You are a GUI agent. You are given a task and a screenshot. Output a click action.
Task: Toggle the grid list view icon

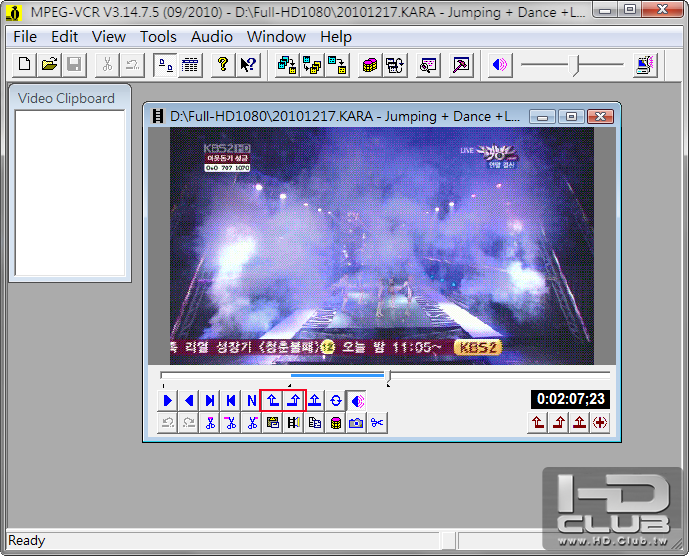click(190, 65)
